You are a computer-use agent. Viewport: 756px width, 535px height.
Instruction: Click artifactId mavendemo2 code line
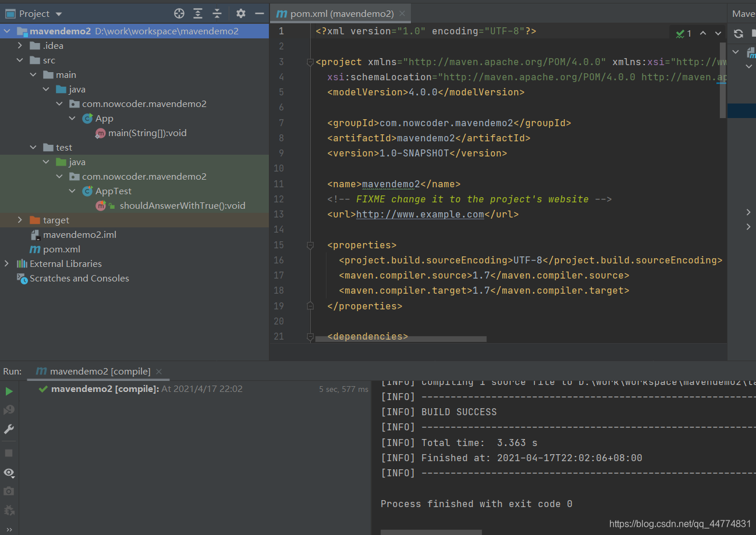(429, 138)
